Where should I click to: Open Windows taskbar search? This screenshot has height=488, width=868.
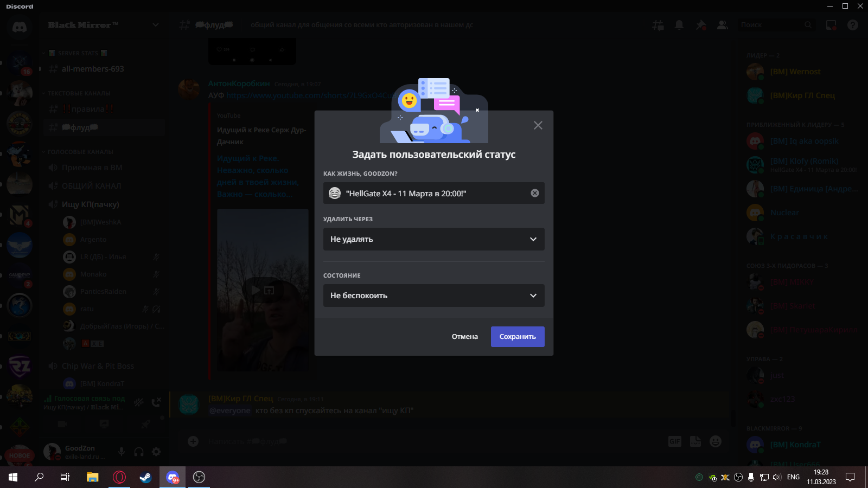pos(39,477)
